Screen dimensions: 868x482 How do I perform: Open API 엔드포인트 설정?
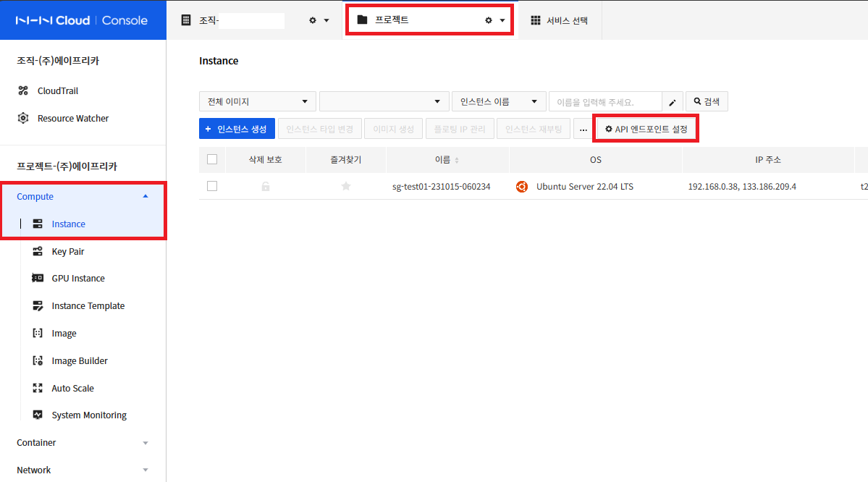click(645, 128)
